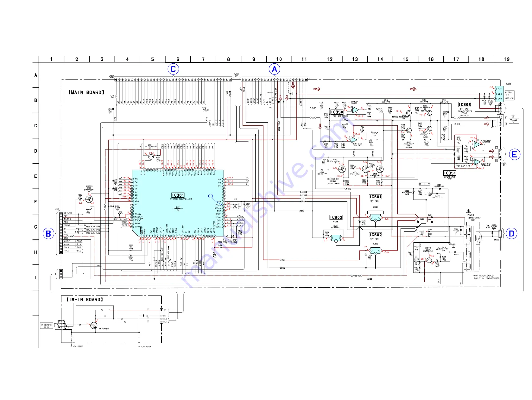Click the ANALOG OUT jack label
Image resolution: width=532 pixels, height=400 pixels.
click(x=514, y=121)
